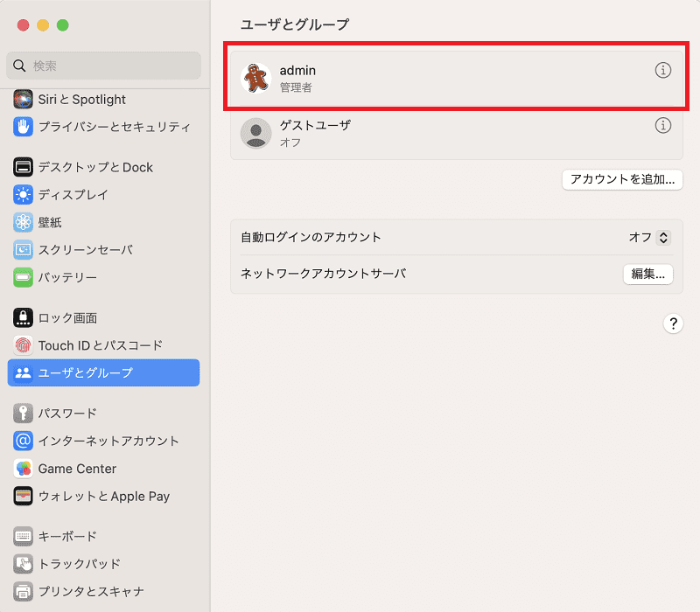Click the info icon for admin

coord(663,70)
